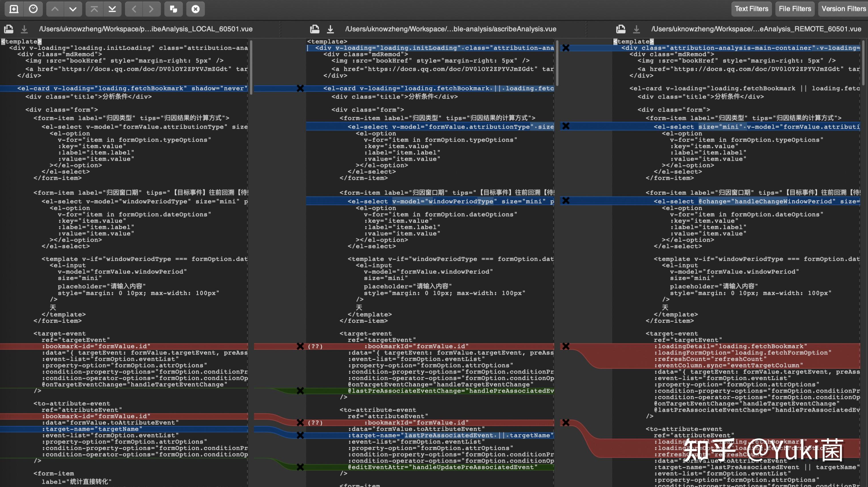Click the right angle bracket arrow button

151,9
